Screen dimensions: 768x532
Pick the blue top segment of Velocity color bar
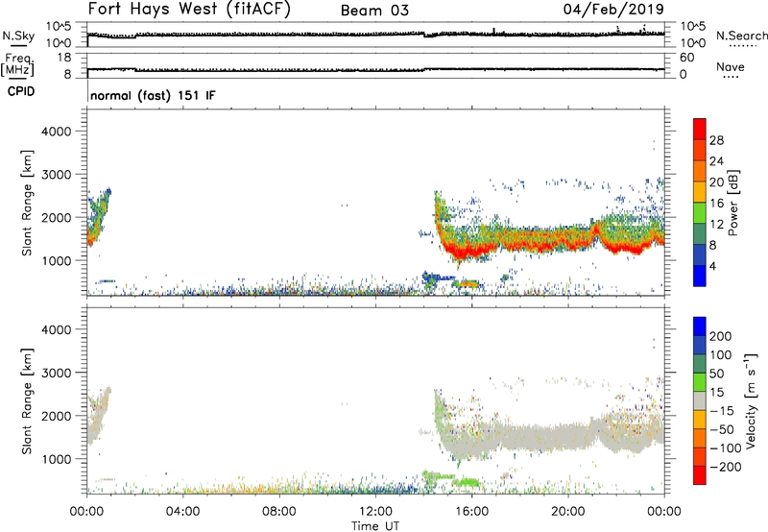[700, 326]
